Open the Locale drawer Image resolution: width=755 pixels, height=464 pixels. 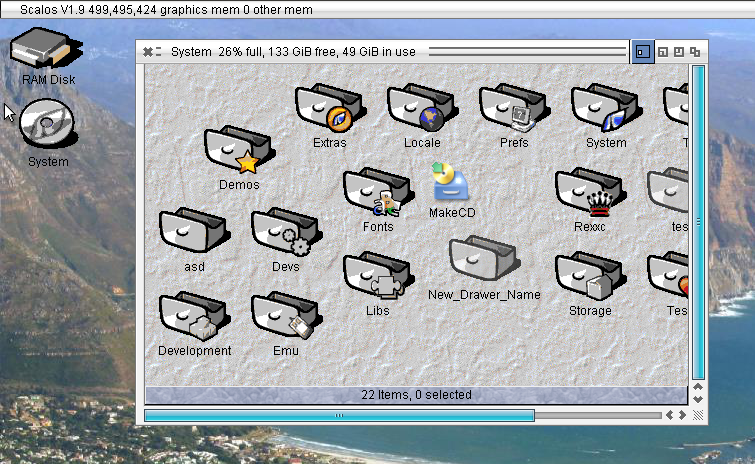coord(421,110)
